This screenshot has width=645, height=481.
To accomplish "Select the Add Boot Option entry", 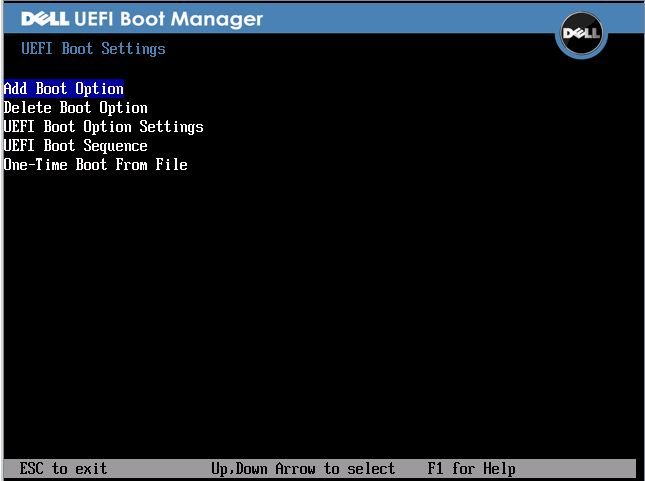I will tap(64, 89).
